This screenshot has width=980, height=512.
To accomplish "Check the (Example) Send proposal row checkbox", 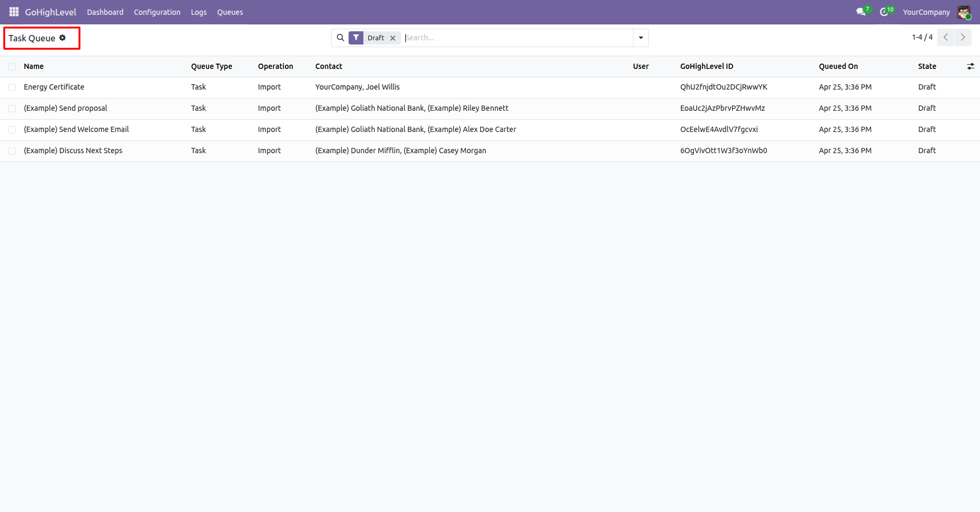I will 12,109.
